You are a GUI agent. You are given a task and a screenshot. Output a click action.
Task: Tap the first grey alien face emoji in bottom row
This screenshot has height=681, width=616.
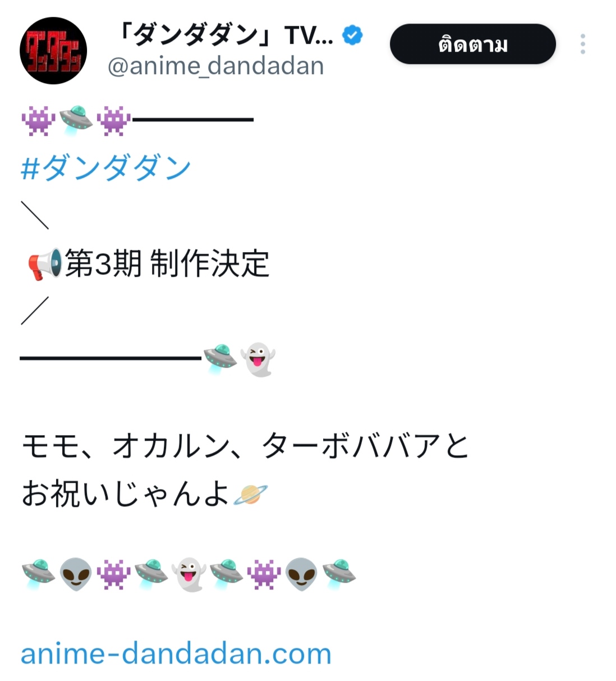click(x=76, y=574)
